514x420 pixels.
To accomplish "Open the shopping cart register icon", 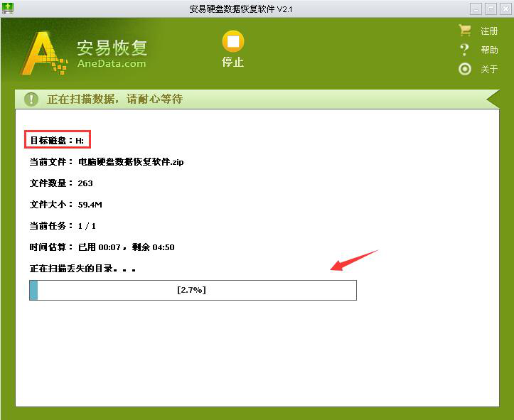I will 465,31.
